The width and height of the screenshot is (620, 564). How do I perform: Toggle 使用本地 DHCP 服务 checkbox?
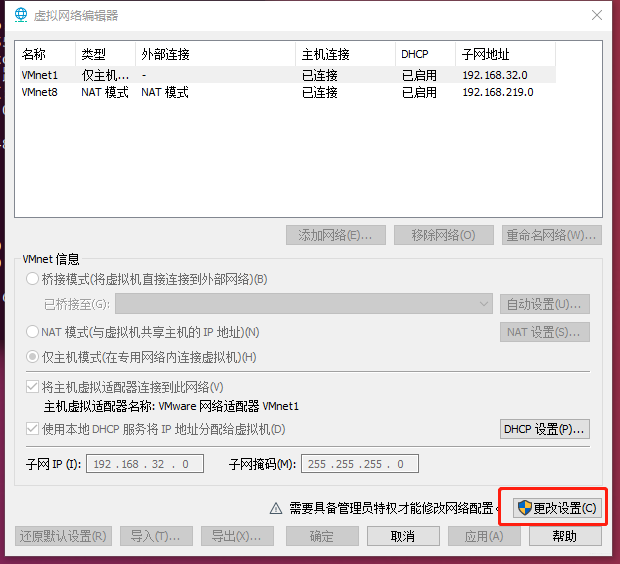(32, 429)
